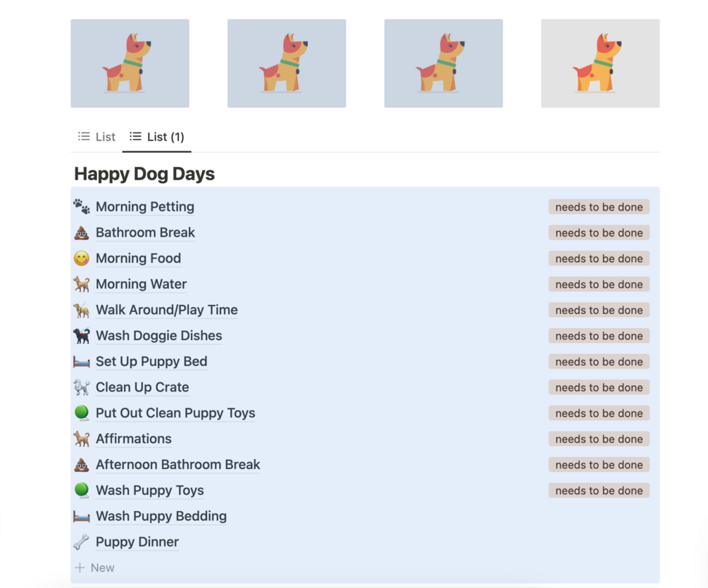Click the bed icon beside Set Up Puppy Bed
Viewport: 708px width, 588px height.
[82, 361]
